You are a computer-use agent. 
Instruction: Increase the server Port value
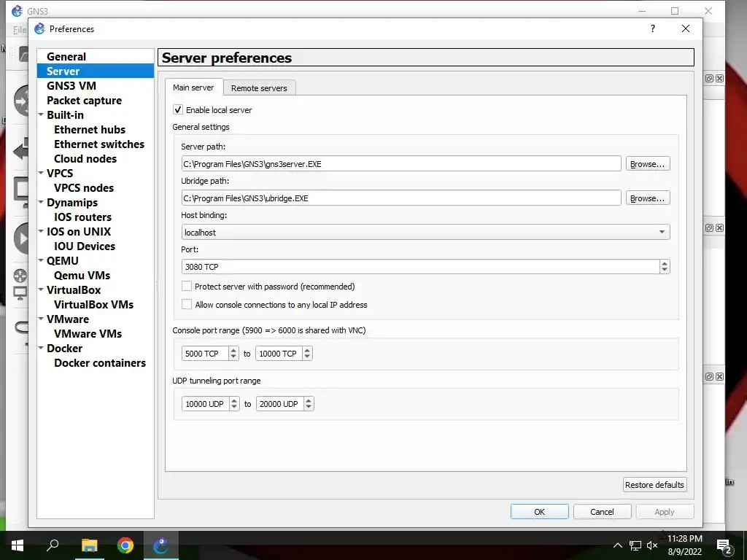pyautogui.click(x=665, y=262)
